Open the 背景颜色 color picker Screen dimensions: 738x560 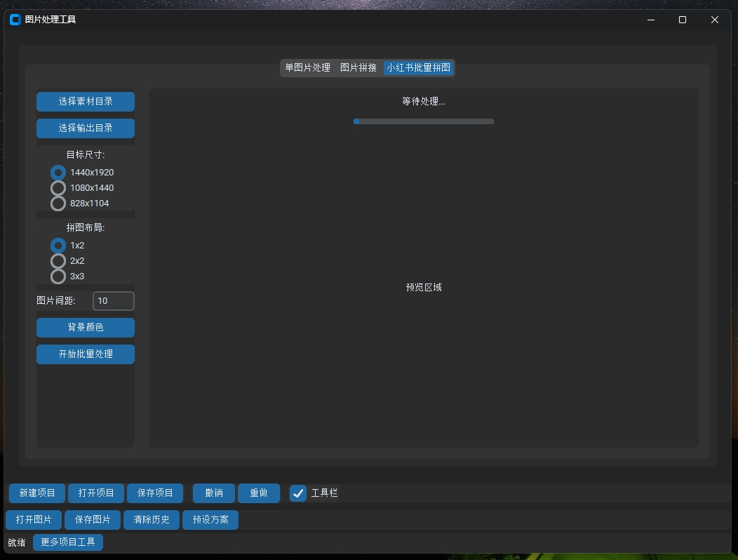86,327
